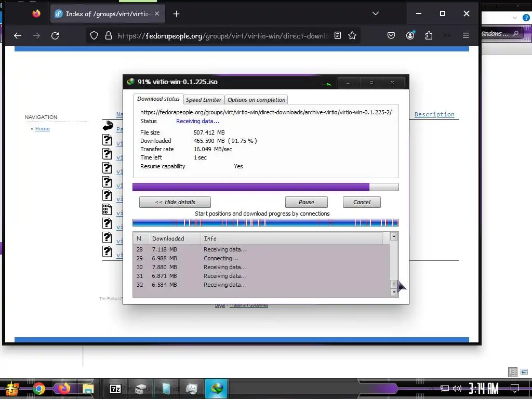The image size is (532, 399).
Task: Pause the virtio-win download
Action: click(x=307, y=202)
